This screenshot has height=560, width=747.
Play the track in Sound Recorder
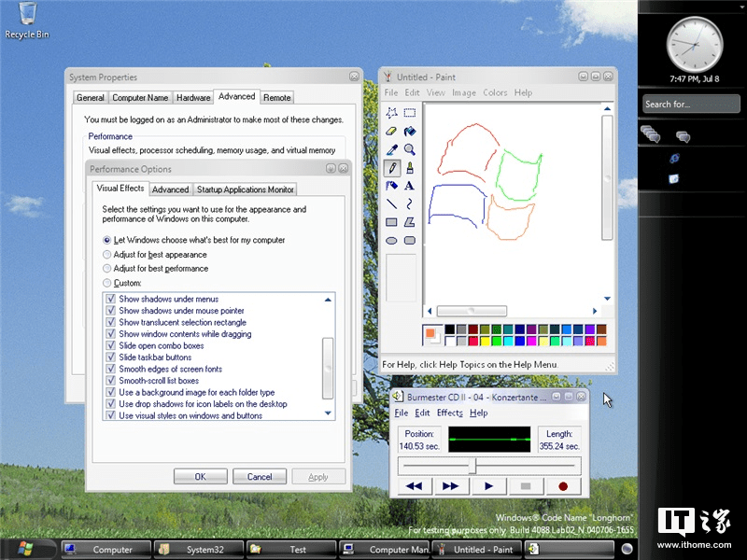[x=488, y=485]
